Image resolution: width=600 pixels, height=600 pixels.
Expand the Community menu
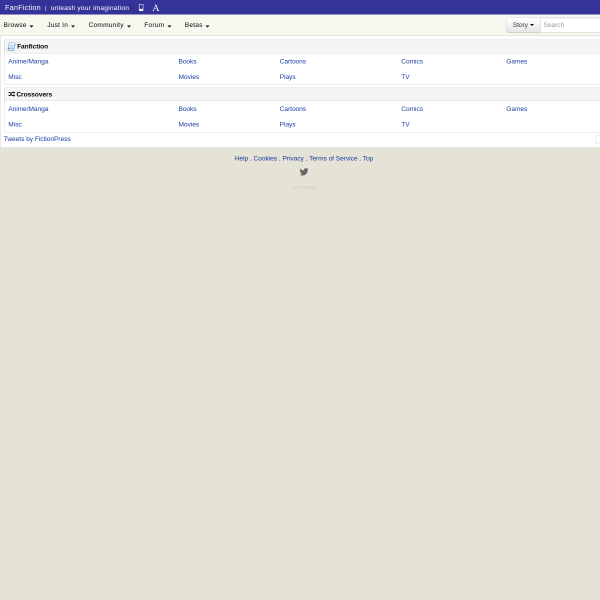click(110, 25)
